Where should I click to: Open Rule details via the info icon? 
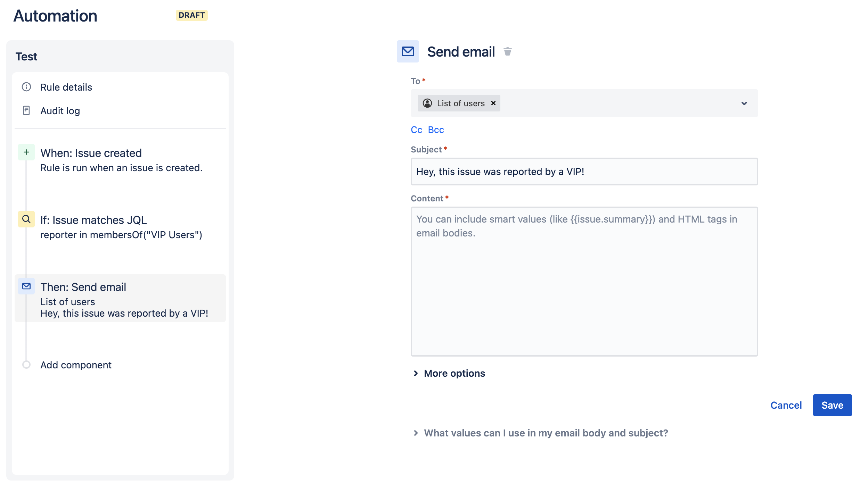[x=26, y=87]
